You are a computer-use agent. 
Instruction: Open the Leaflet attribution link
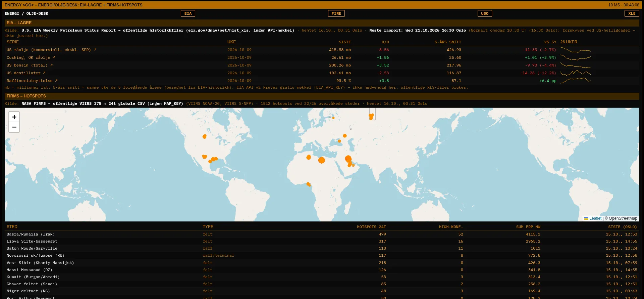(595, 218)
